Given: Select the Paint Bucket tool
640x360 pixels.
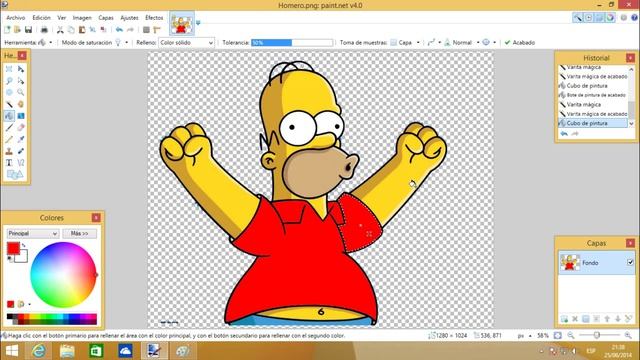Looking at the screenshot, I should [9, 116].
